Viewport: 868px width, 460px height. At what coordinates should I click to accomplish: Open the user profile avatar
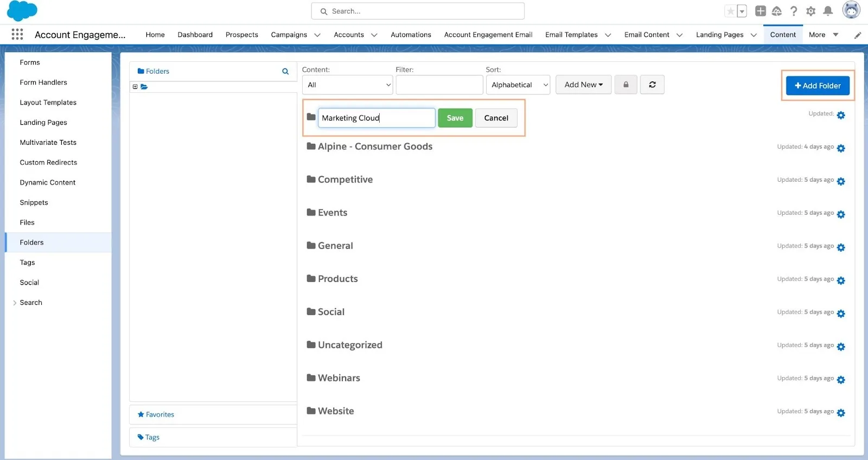point(851,10)
